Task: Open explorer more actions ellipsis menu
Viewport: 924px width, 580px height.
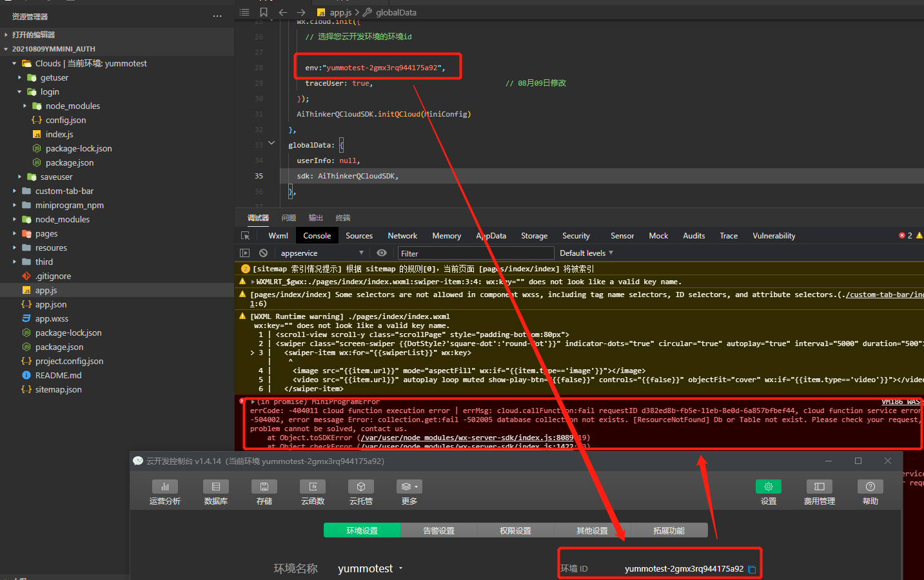Action: coord(217,16)
